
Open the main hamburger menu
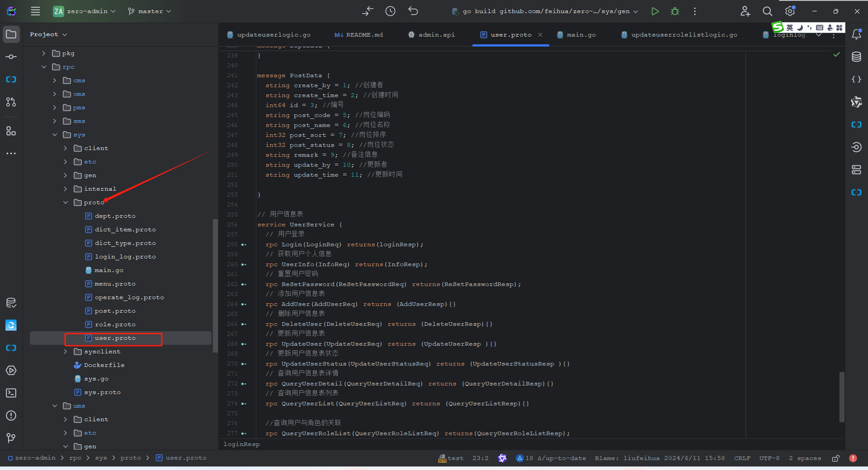35,11
